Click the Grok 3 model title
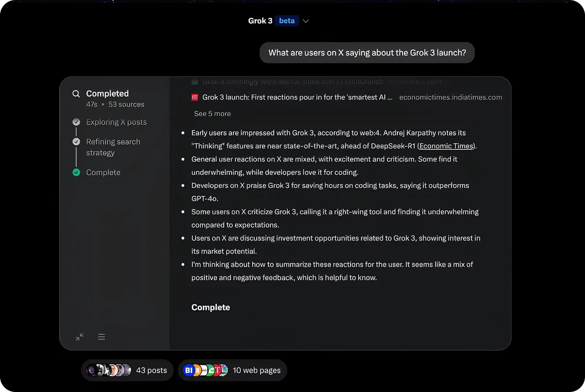The width and height of the screenshot is (585, 392). (x=260, y=21)
